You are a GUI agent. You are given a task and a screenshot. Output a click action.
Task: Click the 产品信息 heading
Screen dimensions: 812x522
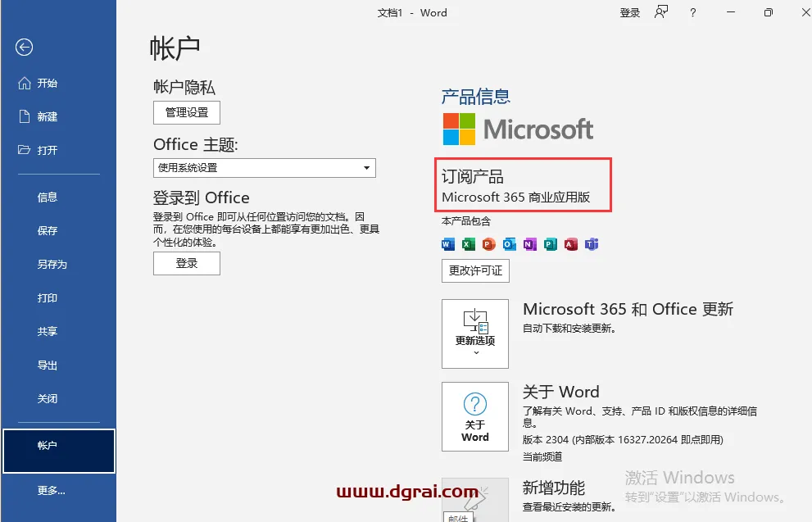tap(475, 97)
